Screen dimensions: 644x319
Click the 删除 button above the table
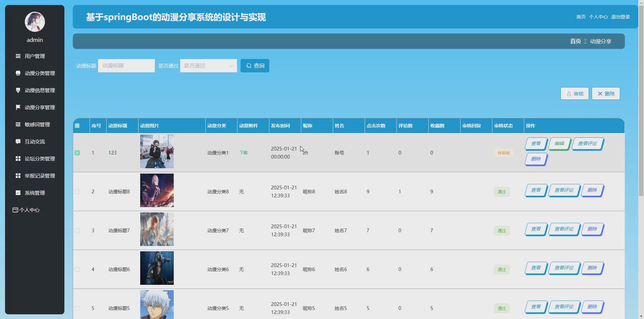coord(606,93)
